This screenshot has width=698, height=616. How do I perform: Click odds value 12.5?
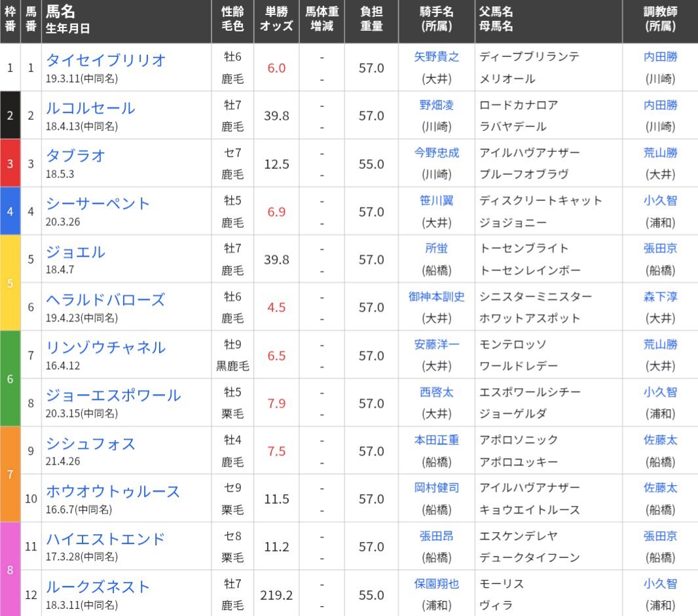click(276, 164)
